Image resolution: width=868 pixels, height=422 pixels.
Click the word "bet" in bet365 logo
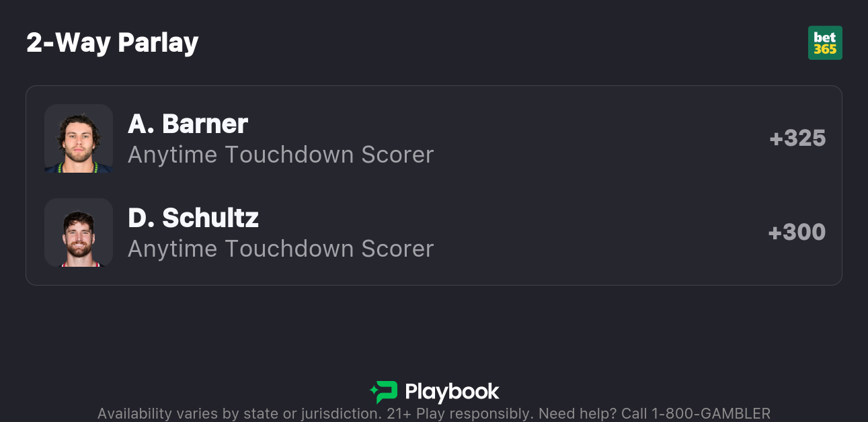[x=825, y=38]
